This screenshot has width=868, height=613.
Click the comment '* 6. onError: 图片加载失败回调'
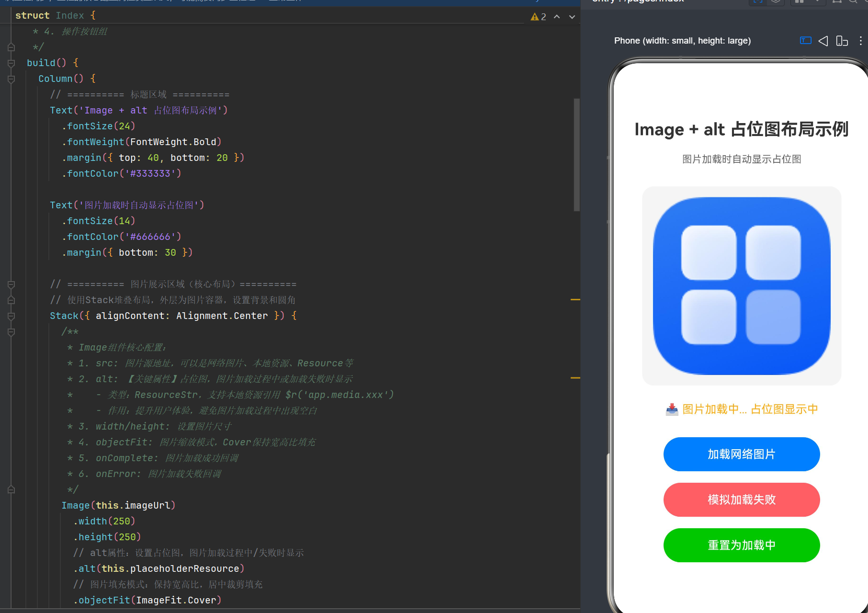144,474
